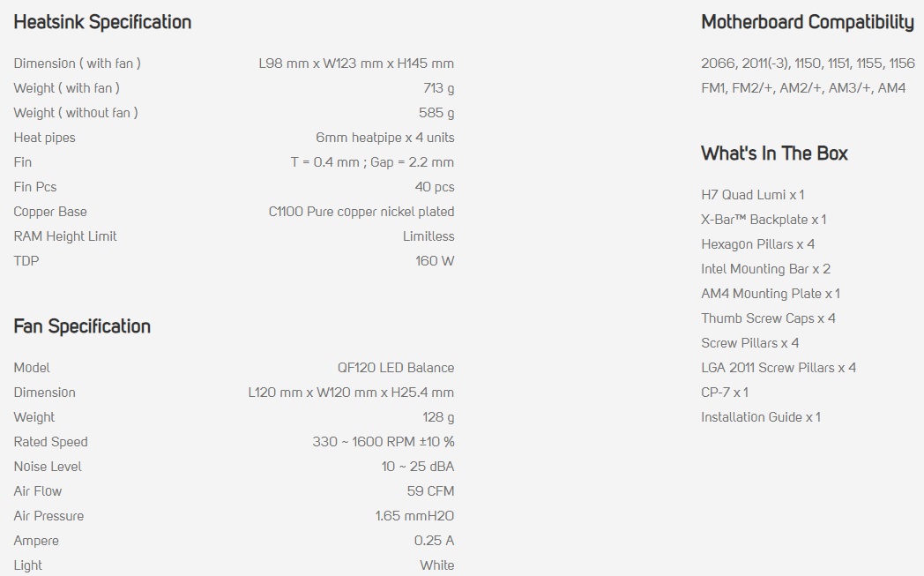
Task: Click the 713 g weight value
Action: coord(438,88)
